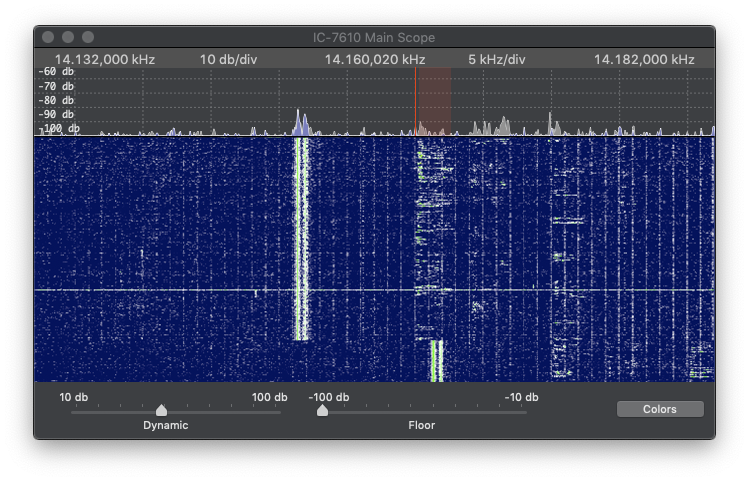Click the -100 db Floor minimum label

tap(329, 397)
